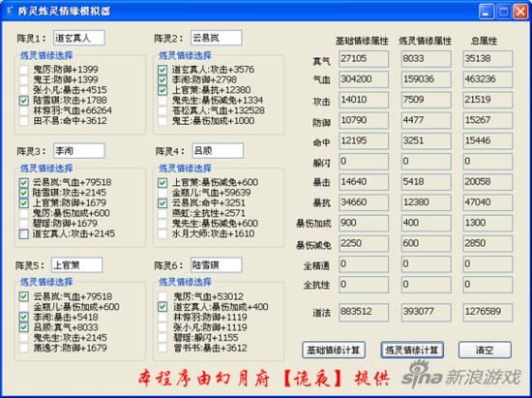Viewport: 532px width, 398px height.
Task: Enable 鬼先生:暴伤减免+1334 checkbox
Action: (163, 101)
